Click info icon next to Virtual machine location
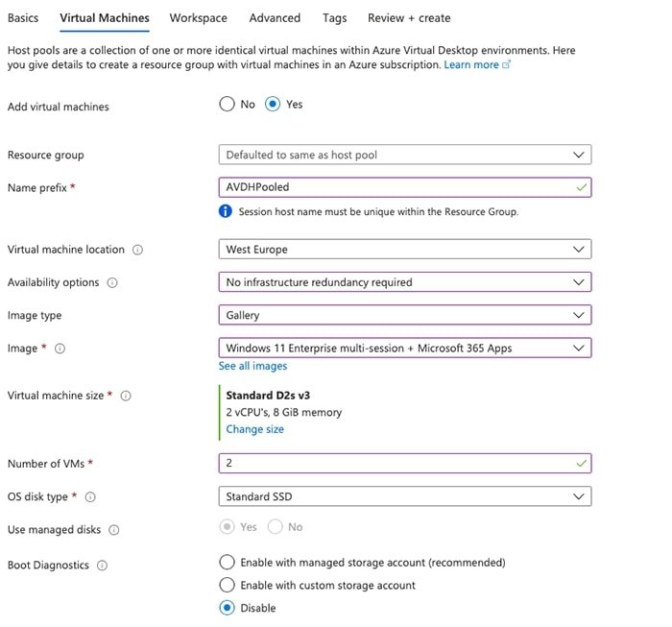This screenshot has width=672, height=627. (138, 250)
